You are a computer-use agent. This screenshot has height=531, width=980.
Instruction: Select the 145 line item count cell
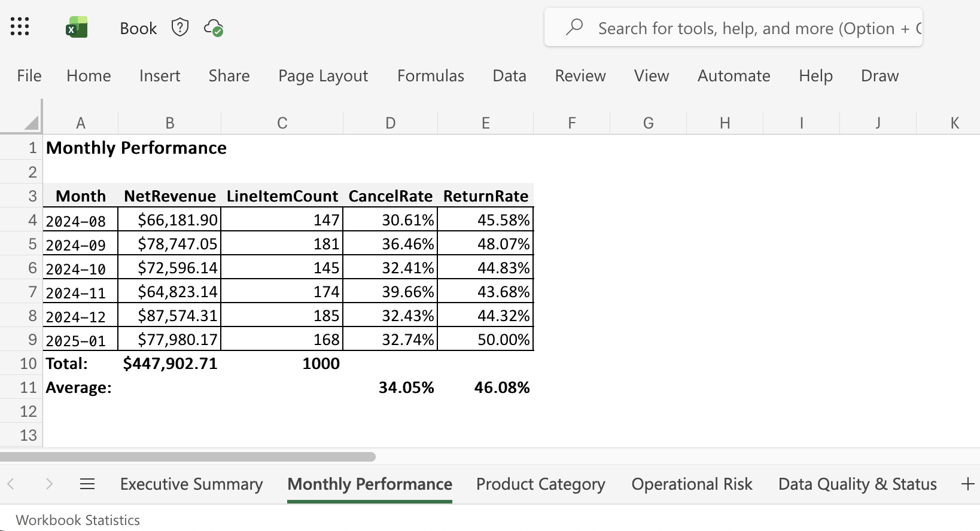(282, 267)
